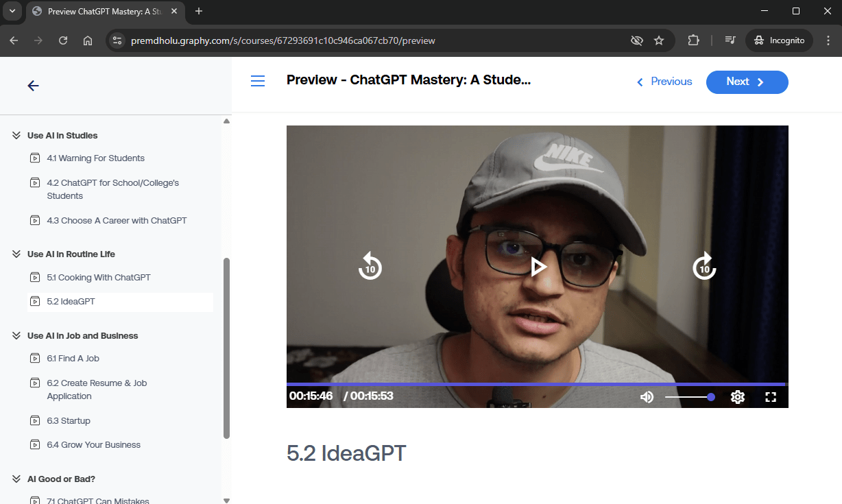Screen dimensions: 842x504
Task: Open video settings gear
Action: 738,397
